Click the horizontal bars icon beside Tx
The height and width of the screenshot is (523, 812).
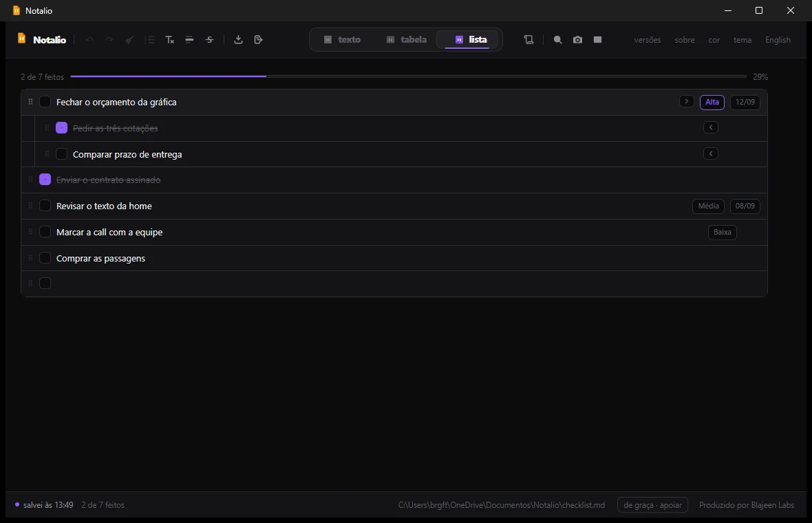pos(189,40)
